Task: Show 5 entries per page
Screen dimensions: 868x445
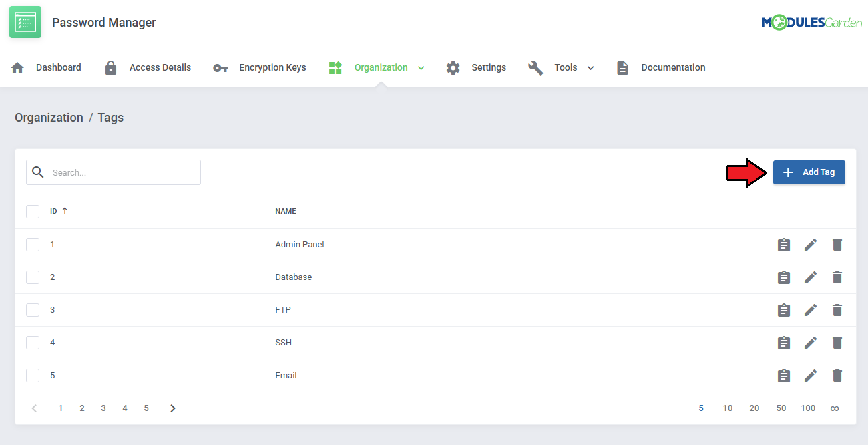Action: 701,408
